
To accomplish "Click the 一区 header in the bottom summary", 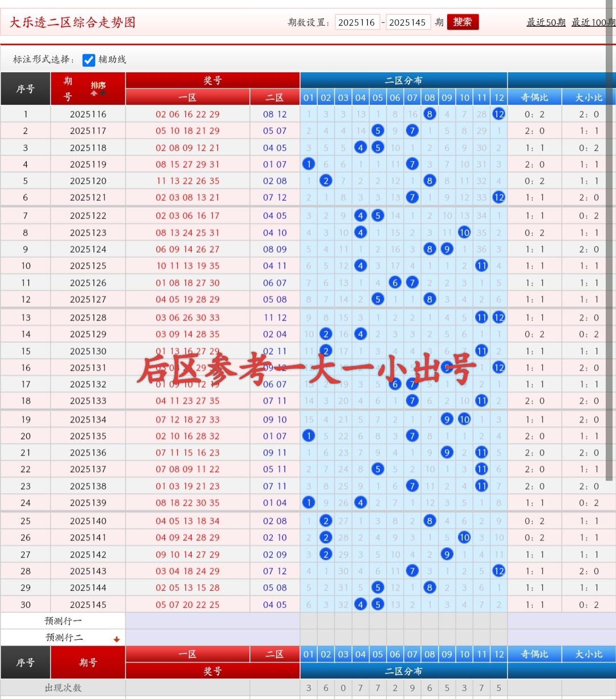I will click(188, 654).
